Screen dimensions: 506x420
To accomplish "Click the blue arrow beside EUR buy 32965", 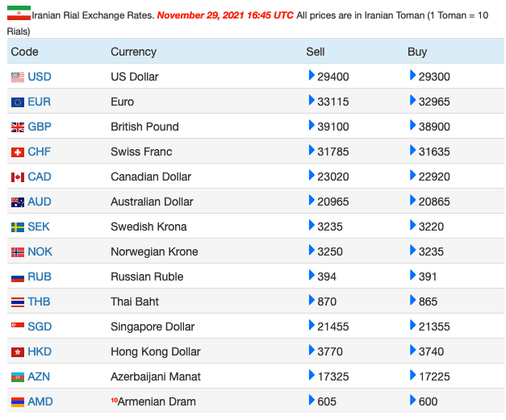I will [413, 100].
